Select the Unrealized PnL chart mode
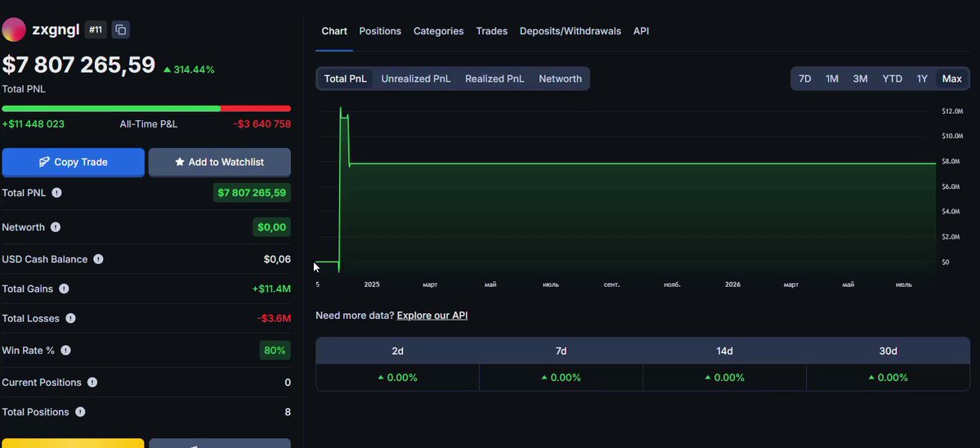The width and height of the screenshot is (980, 448). point(416,78)
